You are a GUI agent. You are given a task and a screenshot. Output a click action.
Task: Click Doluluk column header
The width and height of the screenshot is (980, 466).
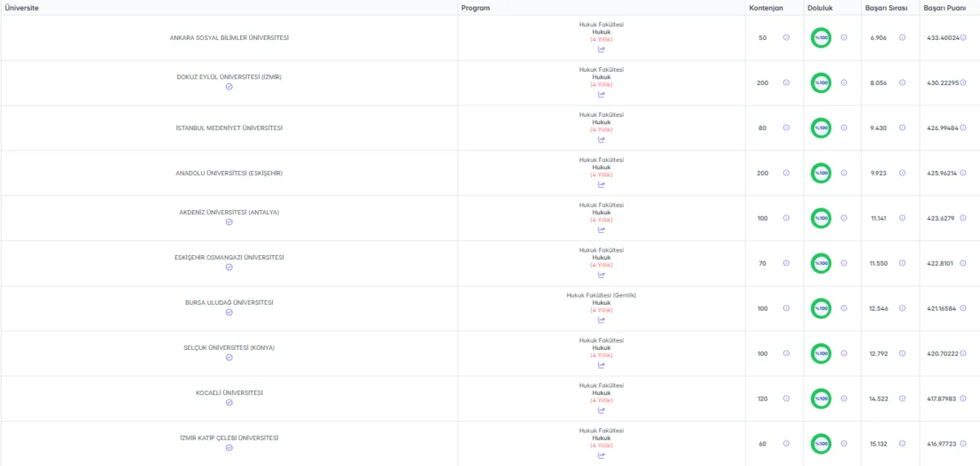(819, 7)
